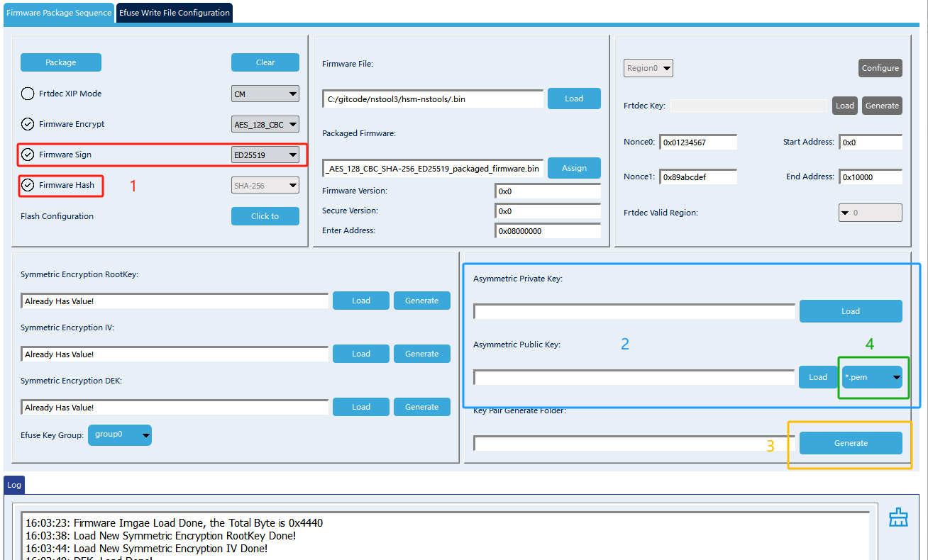
Task: Switch to Firmware Package Sequence tab
Action: pyautogui.click(x=59, y=13)
